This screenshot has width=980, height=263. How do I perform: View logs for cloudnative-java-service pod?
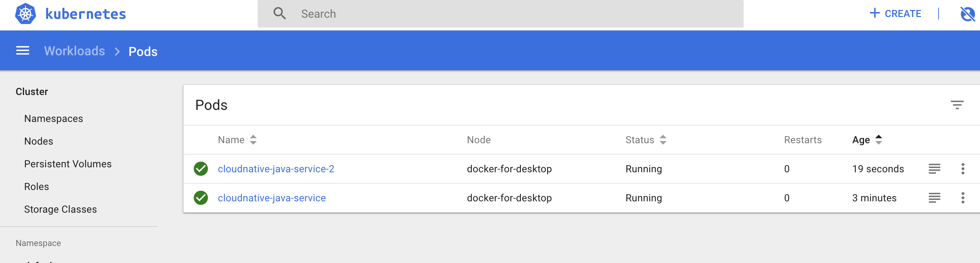(934, 198)
